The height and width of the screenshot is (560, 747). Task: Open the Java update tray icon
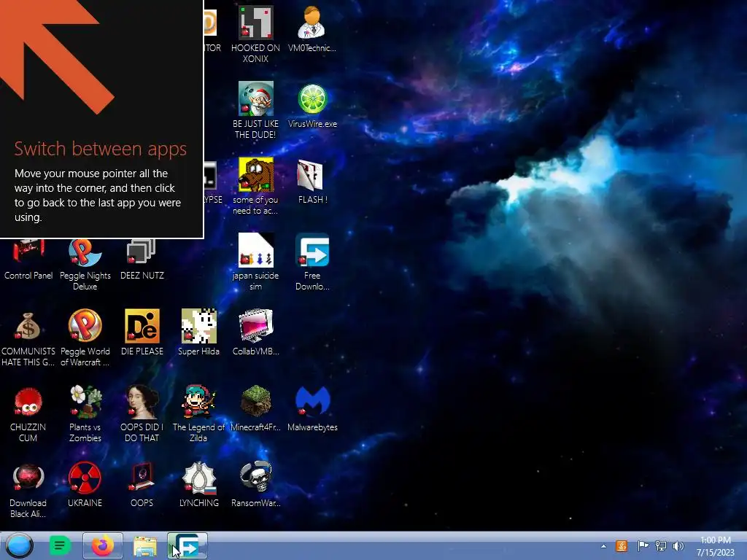tap(622, 546)
